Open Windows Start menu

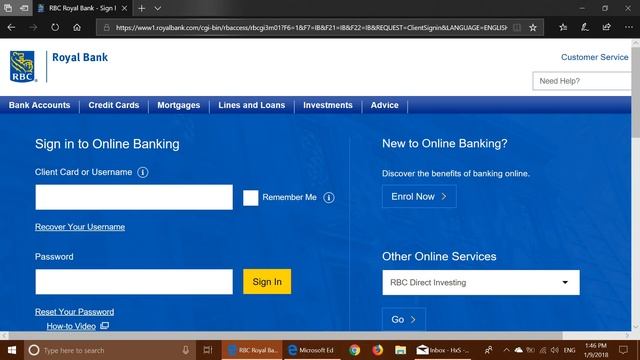pos(12,350)
